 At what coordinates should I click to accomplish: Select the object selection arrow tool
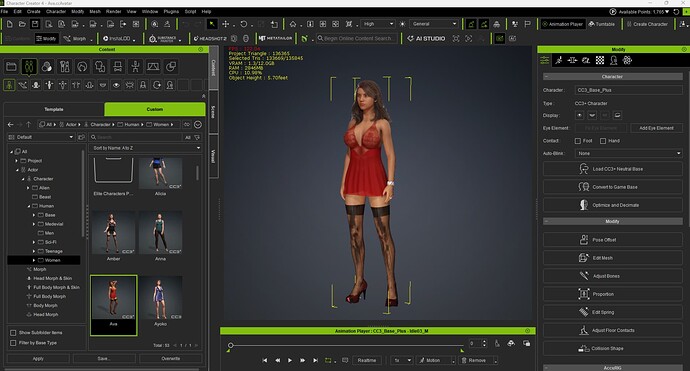tap(212, 24)
